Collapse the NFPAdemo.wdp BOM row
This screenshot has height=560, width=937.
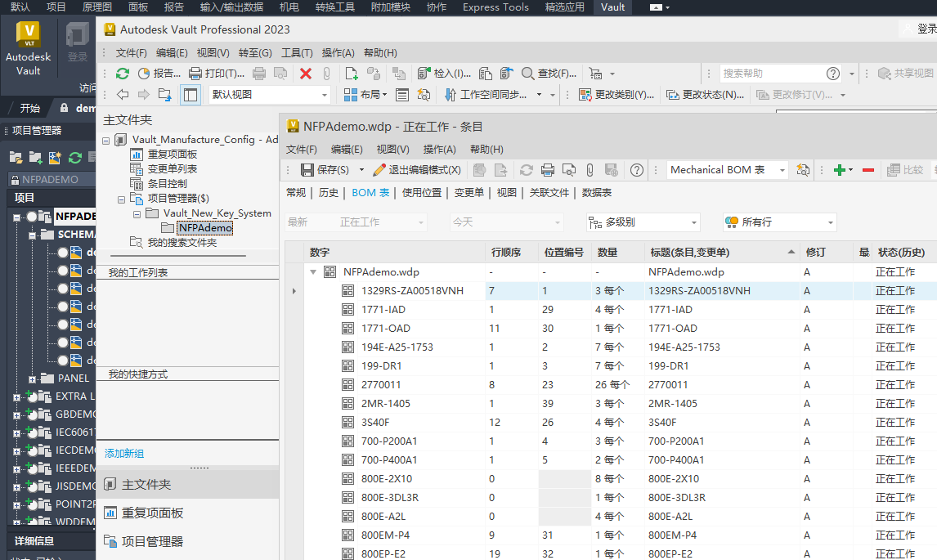click(313, 272)
